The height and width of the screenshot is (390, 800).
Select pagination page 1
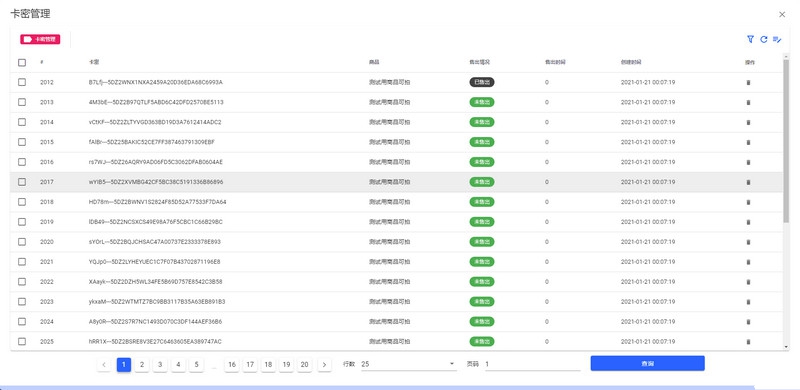click(x=124, y=364)
